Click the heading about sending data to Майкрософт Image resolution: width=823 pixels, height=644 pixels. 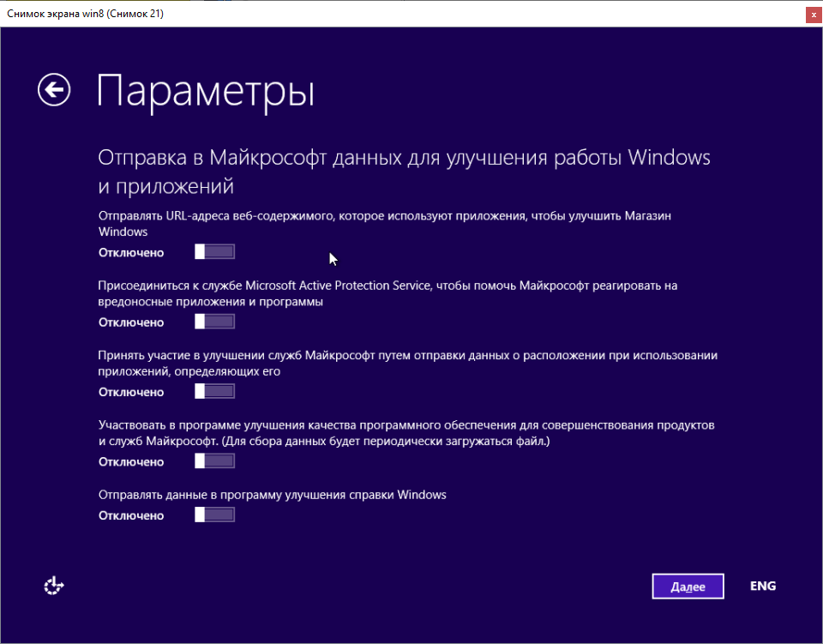tap(404, 172)
